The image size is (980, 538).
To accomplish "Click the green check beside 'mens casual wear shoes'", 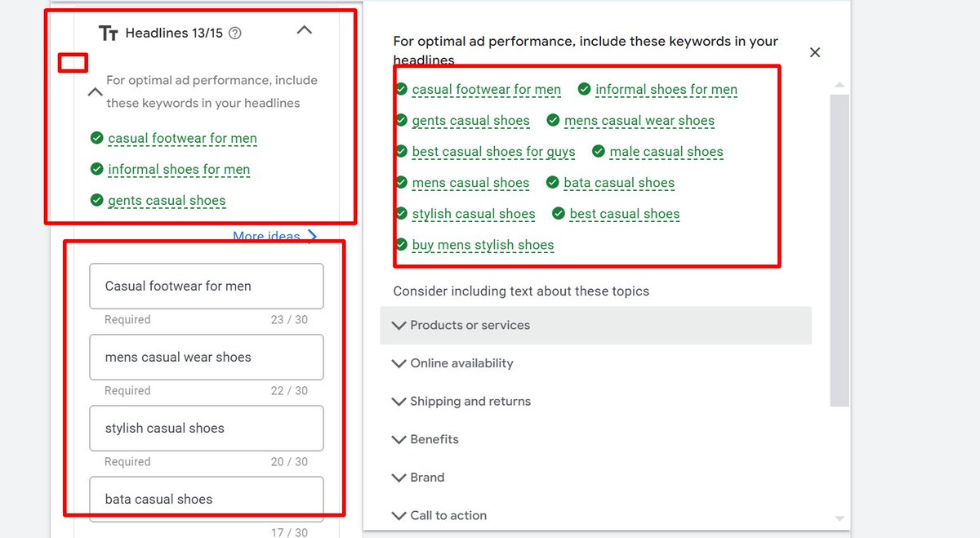I will click(553, 120).
